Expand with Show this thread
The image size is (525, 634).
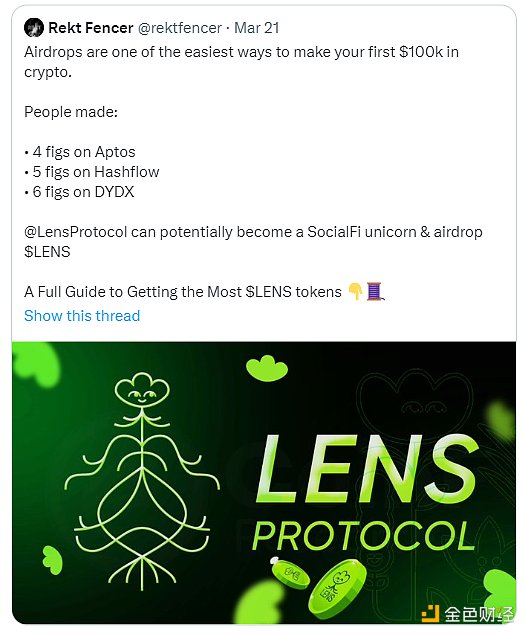[x=82, y=315]
